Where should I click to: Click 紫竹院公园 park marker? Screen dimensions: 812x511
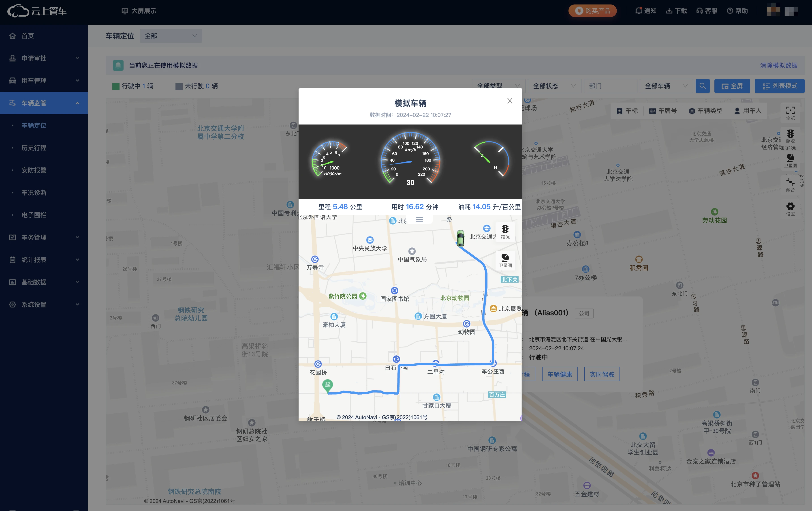[x=363, y=296]
